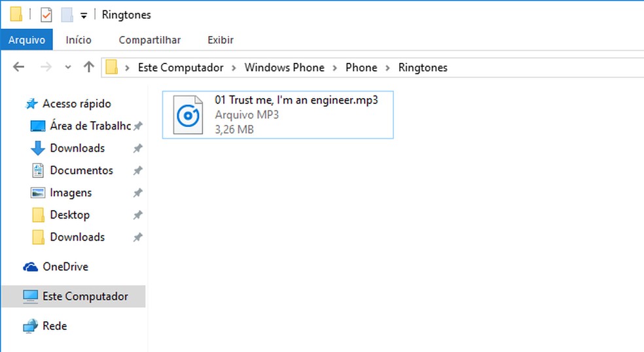The height and width of the screenshot is (352, 644).
Task: Open Imagens in the sidebar
Action: [71, 192]
